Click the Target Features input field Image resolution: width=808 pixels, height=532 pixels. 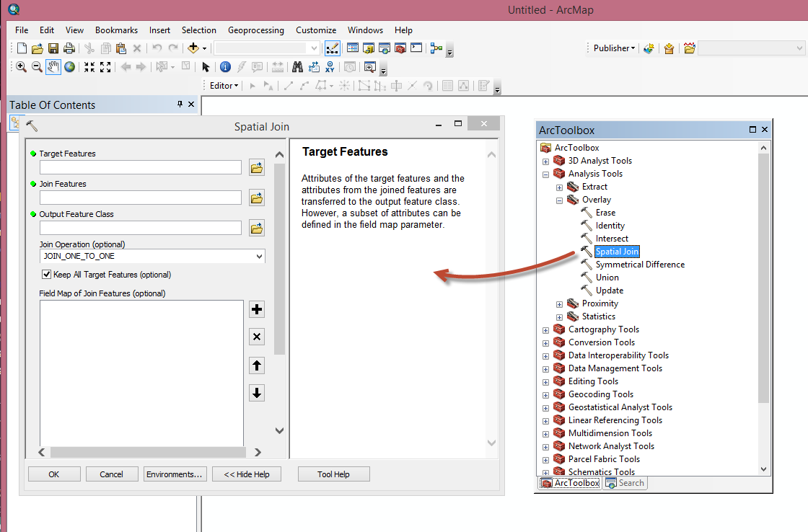(x=141, y=167)
